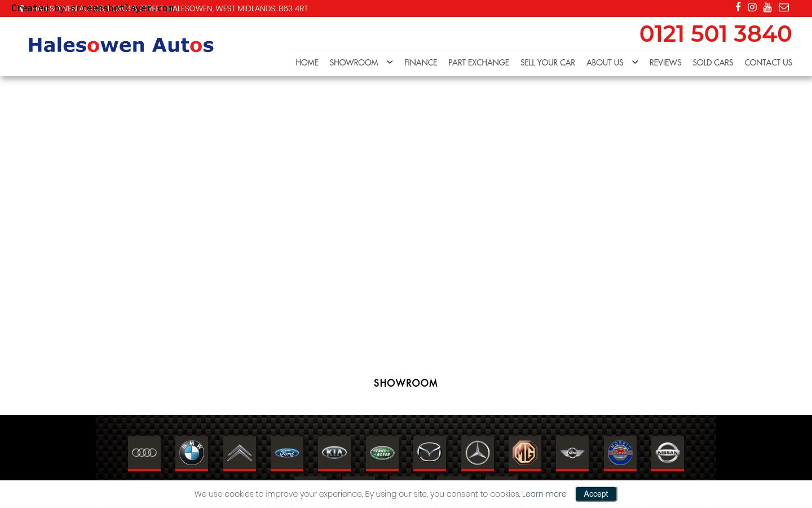Go to the Finance page
The image size is (812, 508).
tap(421, 63)
